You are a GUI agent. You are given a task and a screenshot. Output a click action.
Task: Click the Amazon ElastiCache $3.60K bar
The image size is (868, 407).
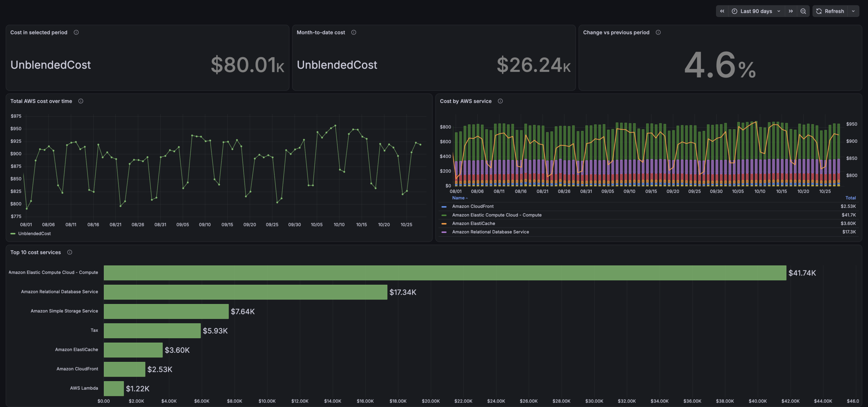click(133, 350)
